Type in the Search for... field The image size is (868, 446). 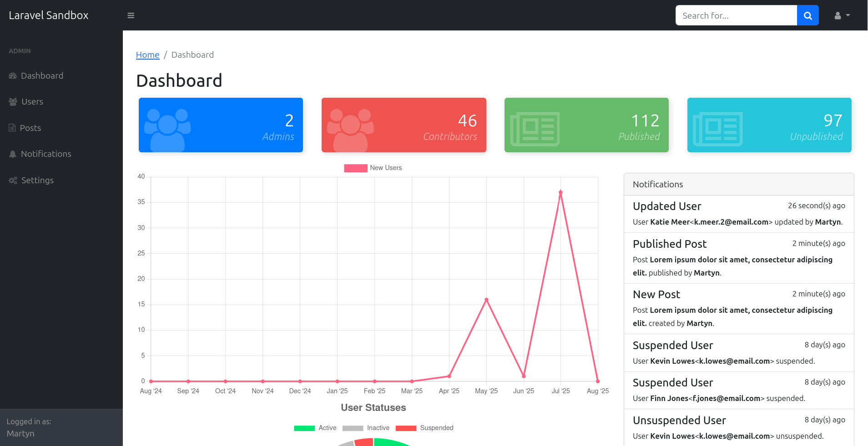pyautogui.click(x=736, y=15)
